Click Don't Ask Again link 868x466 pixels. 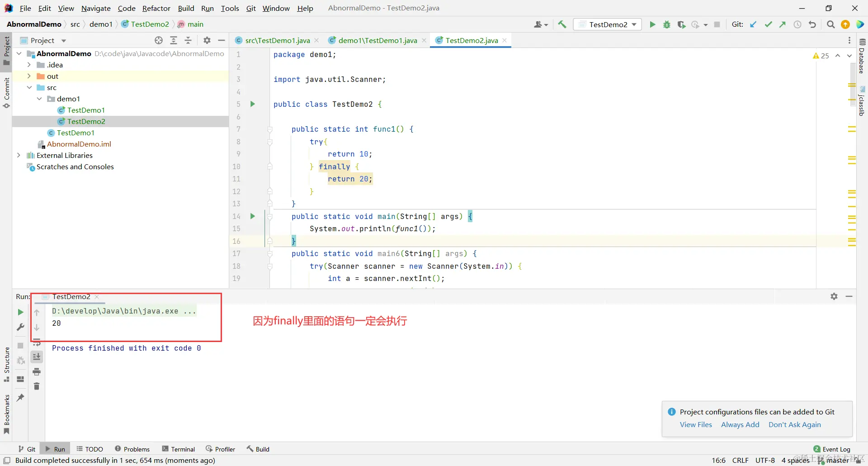[x=795, y=424]
